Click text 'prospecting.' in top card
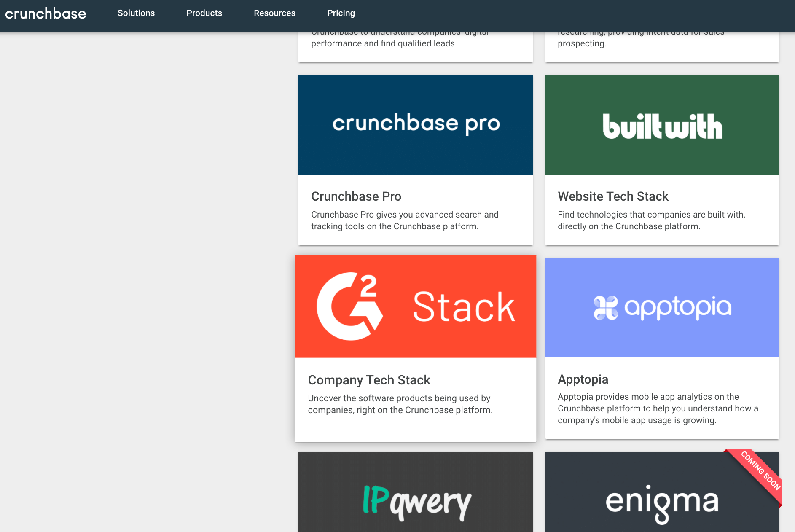Screen dimensions: 795x532 tap(582, 43)
